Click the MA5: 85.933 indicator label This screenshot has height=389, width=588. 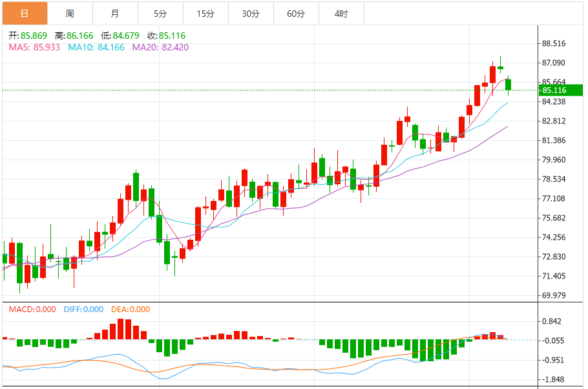tap(34, 47)
